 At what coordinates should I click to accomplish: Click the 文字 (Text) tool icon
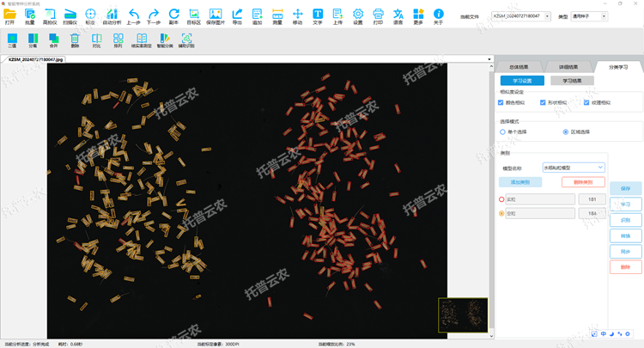[x=318, y=15]
